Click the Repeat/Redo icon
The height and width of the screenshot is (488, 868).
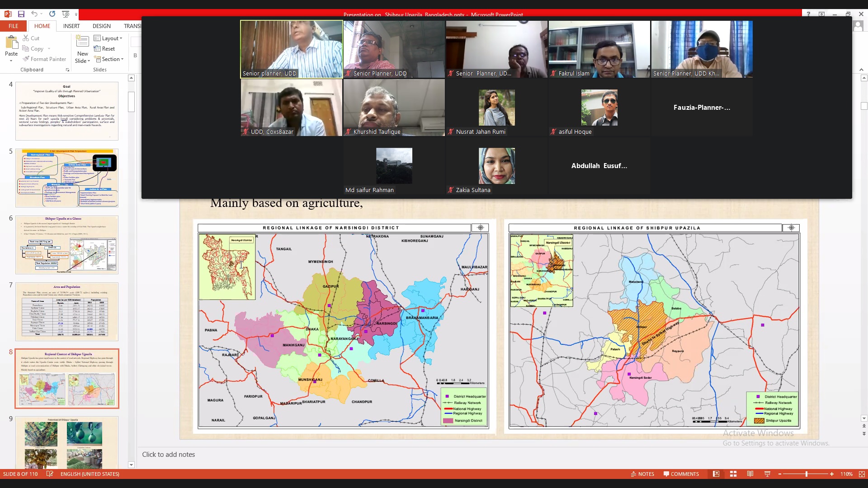[x=52, y=14]
